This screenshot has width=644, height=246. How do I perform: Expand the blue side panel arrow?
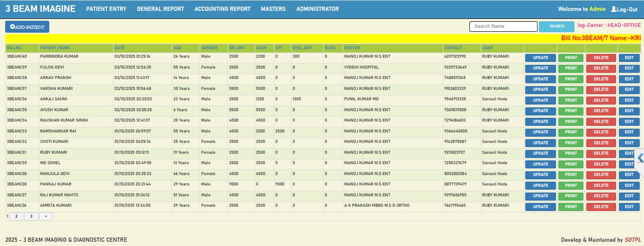[x=640, y=158]
